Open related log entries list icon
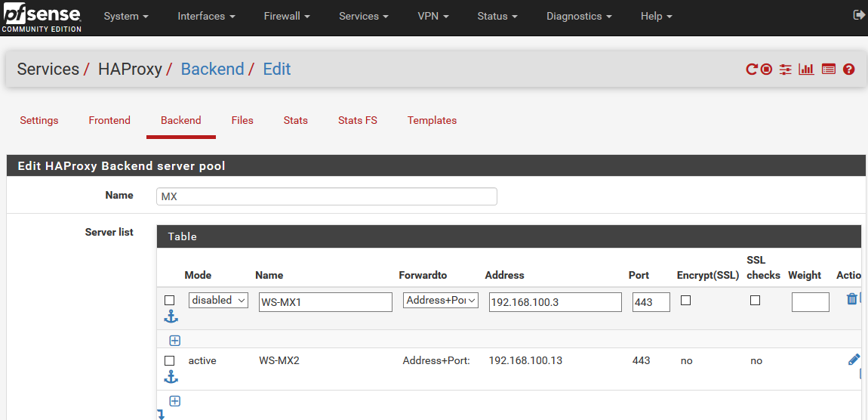Screen dimensions: 868x420 828,69
